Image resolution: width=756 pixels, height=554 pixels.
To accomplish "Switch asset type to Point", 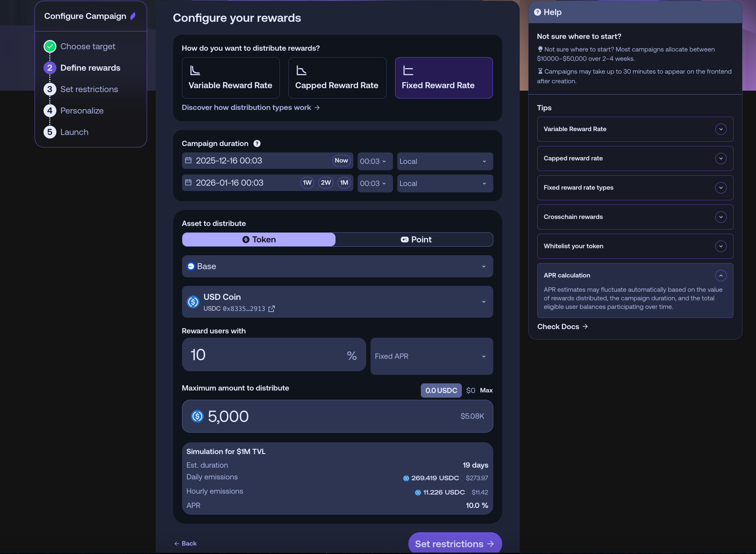I will pos(415,240).
